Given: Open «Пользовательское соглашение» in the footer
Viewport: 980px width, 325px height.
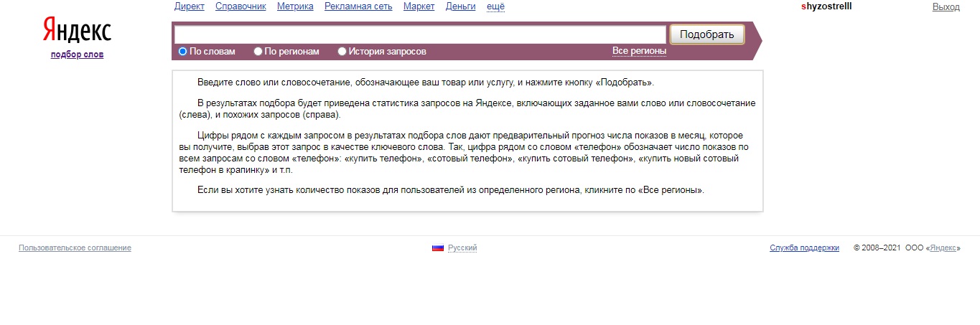Looking at the screenshot, I should [x=75, y=248].
